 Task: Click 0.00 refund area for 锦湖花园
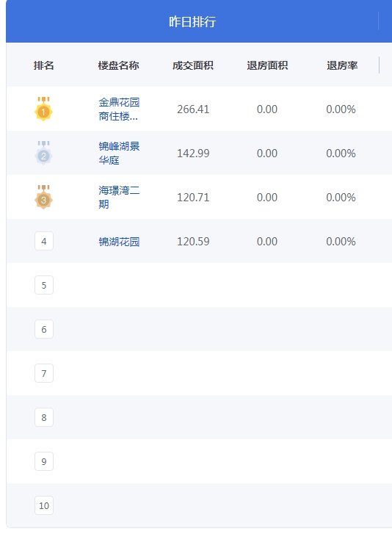click(x=267, y=242)
